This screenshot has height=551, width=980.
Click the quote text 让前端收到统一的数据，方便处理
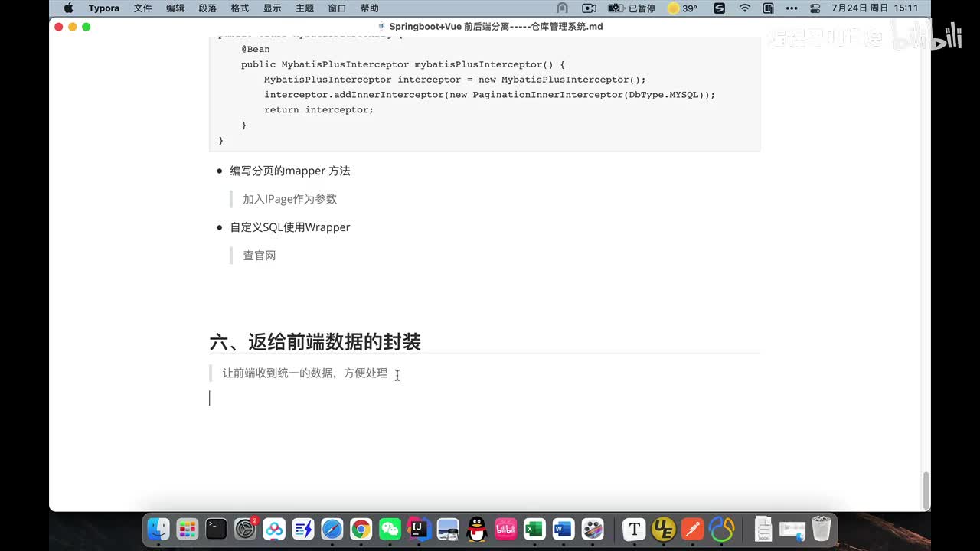click(305, 373)
